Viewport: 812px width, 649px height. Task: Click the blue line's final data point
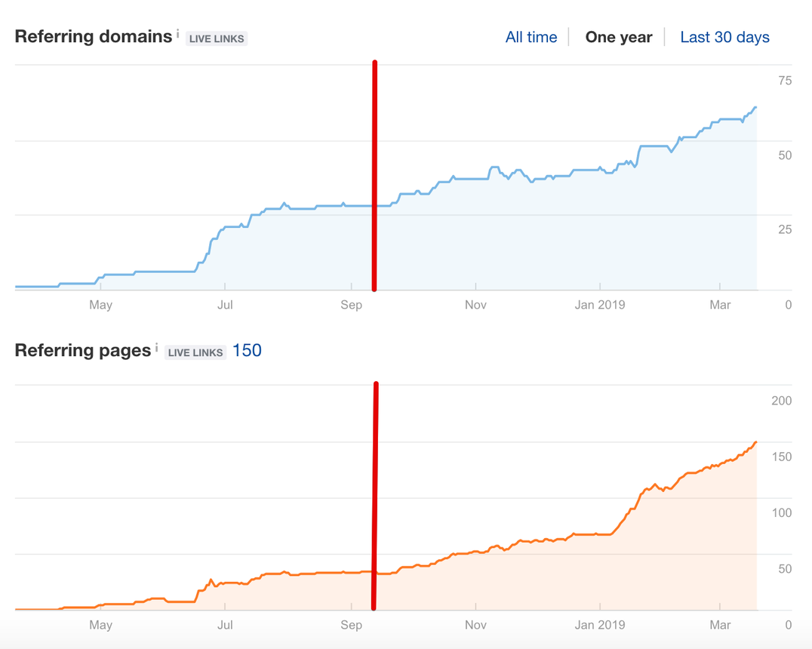755,107
